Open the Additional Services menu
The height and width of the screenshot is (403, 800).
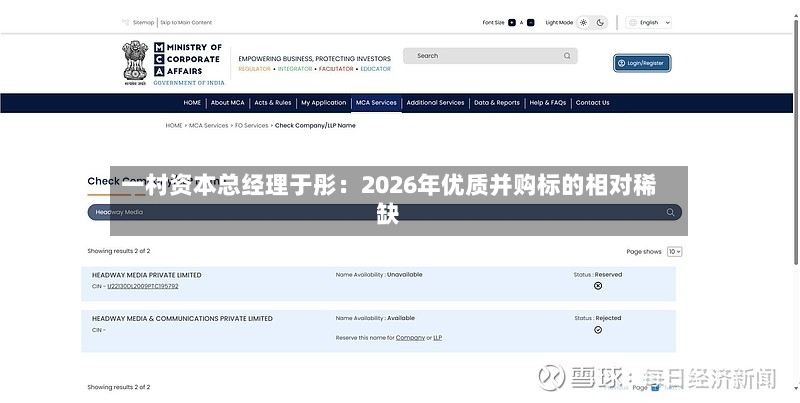coord(435,103)
